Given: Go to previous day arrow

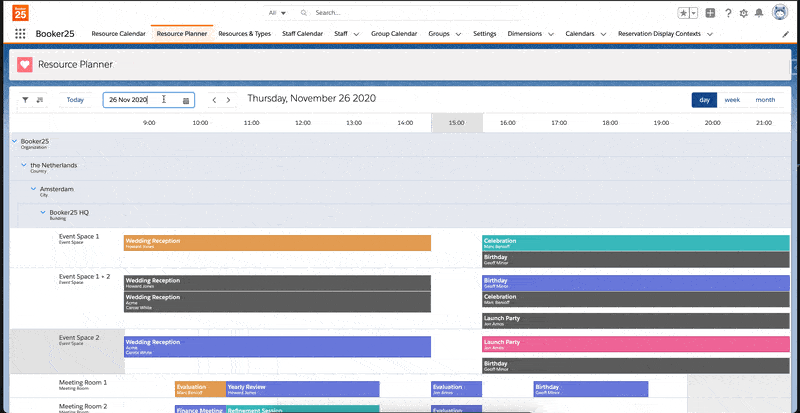Looking at the screenshot, I should 214,100.
